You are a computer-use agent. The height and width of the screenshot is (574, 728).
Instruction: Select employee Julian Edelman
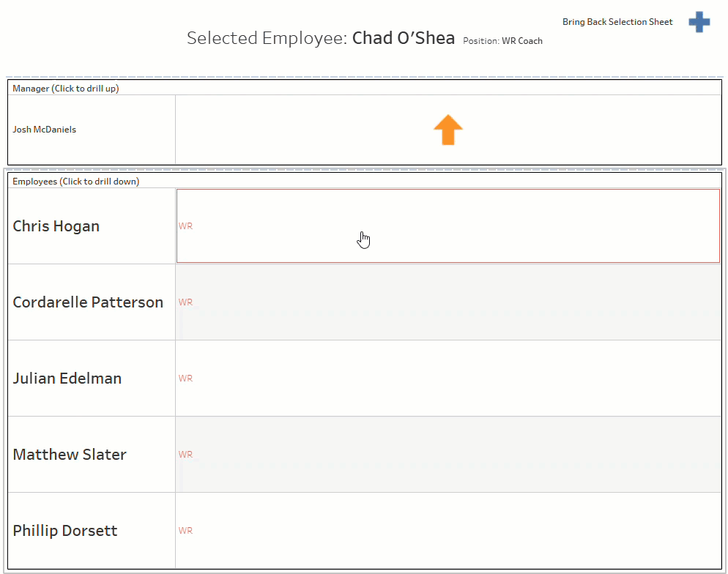click(x=67, y=379)
